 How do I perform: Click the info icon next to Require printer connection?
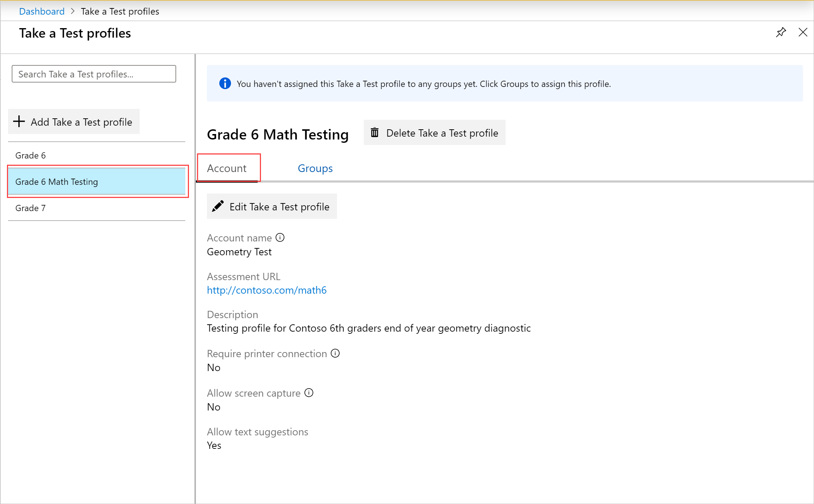pyautogui.click(x=336, y=353)
